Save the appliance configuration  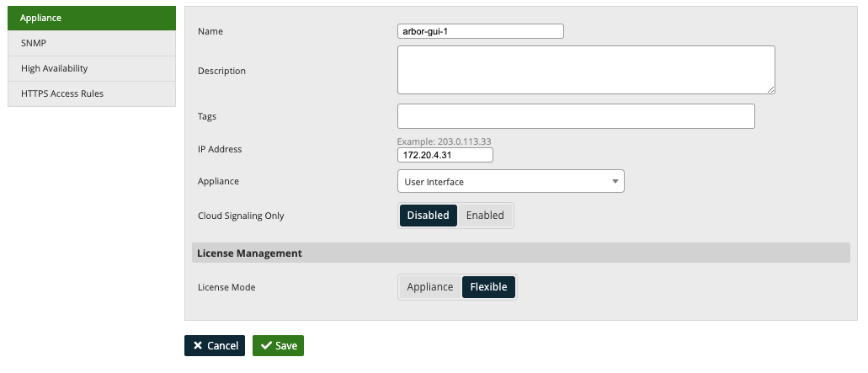pyautogui.click(x=278, y=345)
